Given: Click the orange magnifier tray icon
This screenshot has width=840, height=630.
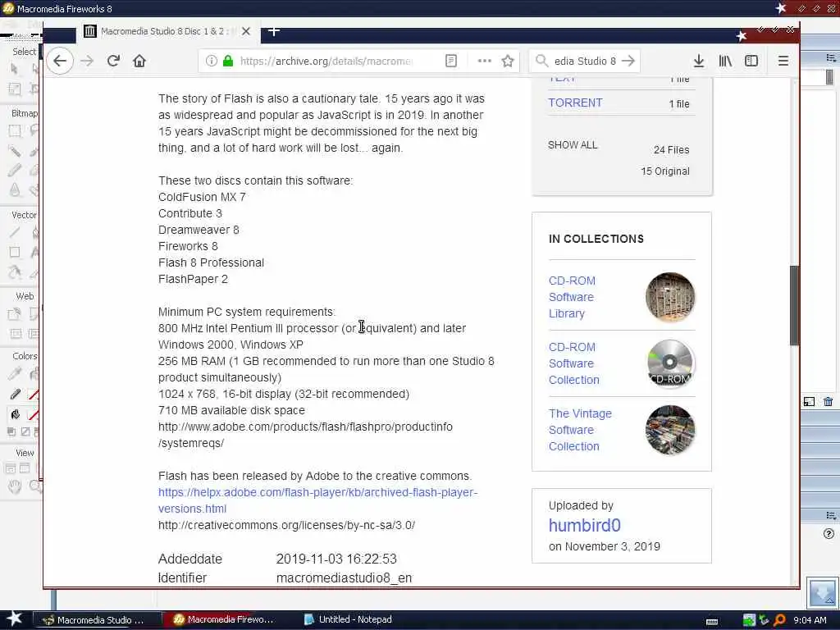Looking at the screenshot, I should (x=779, y=620).
